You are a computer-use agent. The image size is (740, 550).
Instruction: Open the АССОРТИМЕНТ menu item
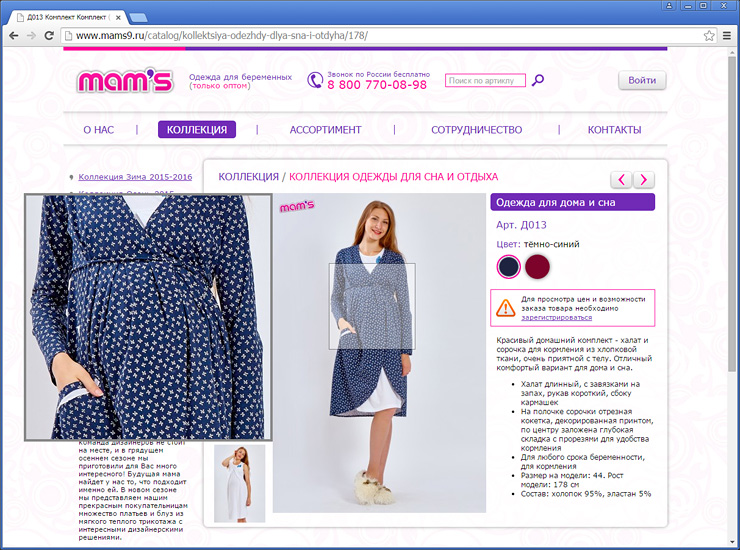(x=325, y=130)
